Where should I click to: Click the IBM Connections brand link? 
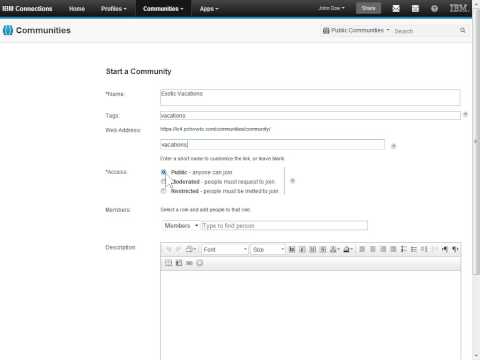(27, 9)
